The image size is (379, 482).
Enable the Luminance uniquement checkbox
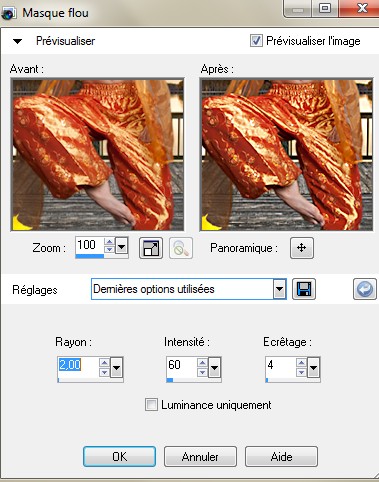tap(151, 405)
